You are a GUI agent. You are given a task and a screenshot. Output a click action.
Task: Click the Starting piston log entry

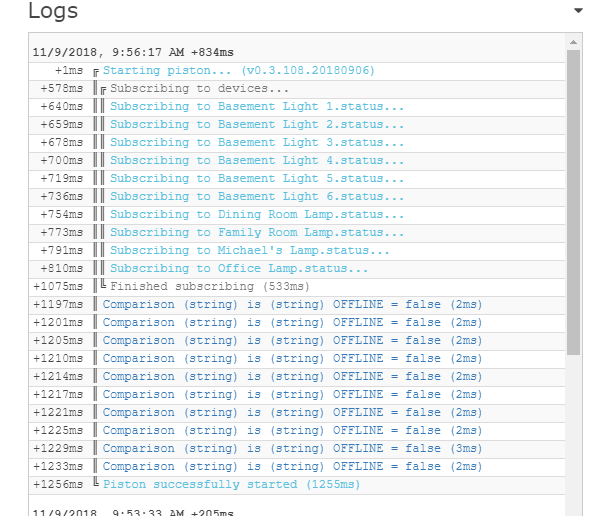click(239, 70)
